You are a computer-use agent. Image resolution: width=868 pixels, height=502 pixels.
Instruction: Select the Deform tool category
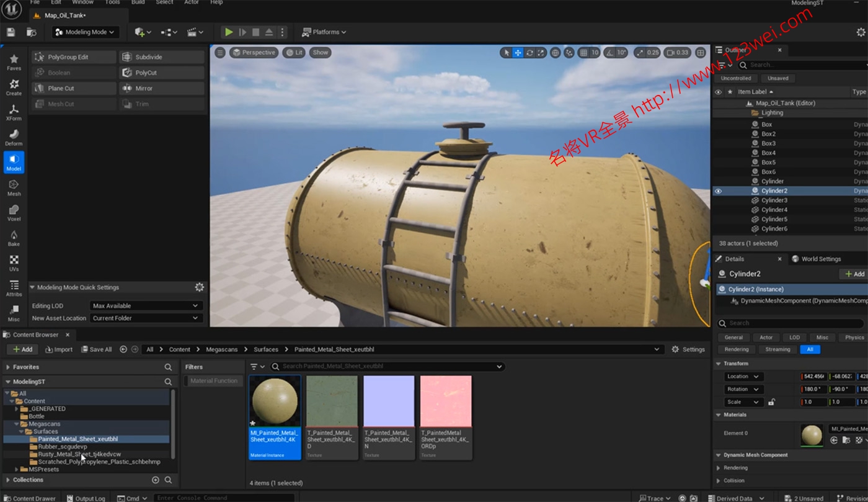pos(14,138)
